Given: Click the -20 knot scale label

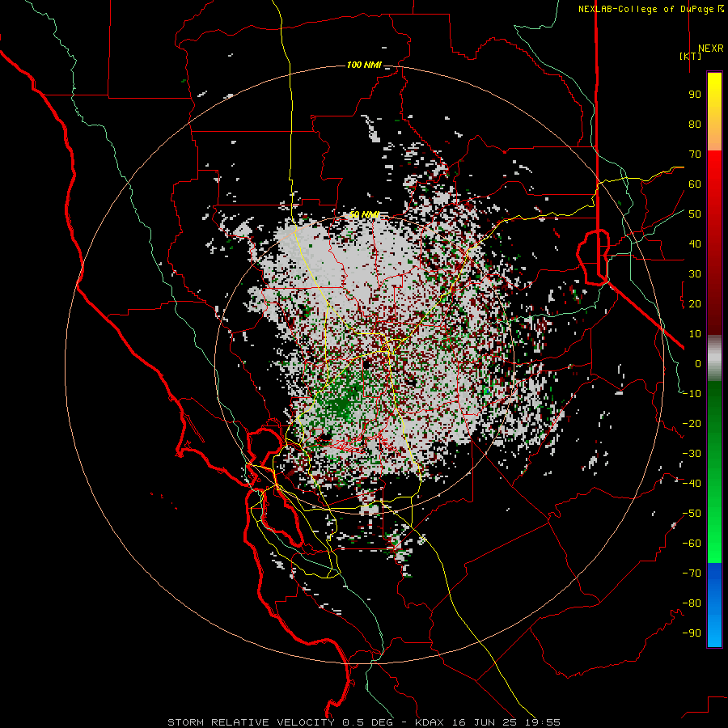Looking at the screenshot, I should pos(692,424).
